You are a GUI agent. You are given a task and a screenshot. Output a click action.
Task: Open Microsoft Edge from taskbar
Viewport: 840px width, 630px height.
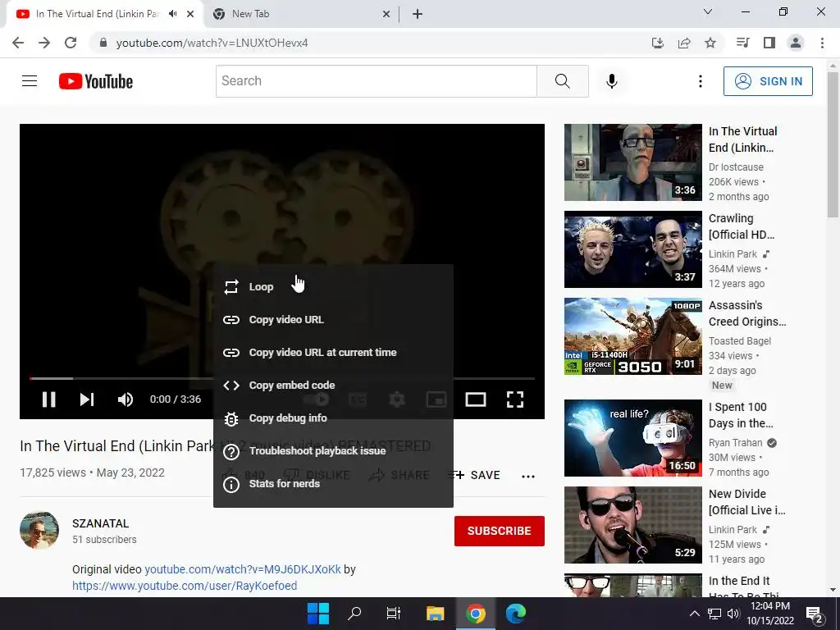[x=516, y=614]
